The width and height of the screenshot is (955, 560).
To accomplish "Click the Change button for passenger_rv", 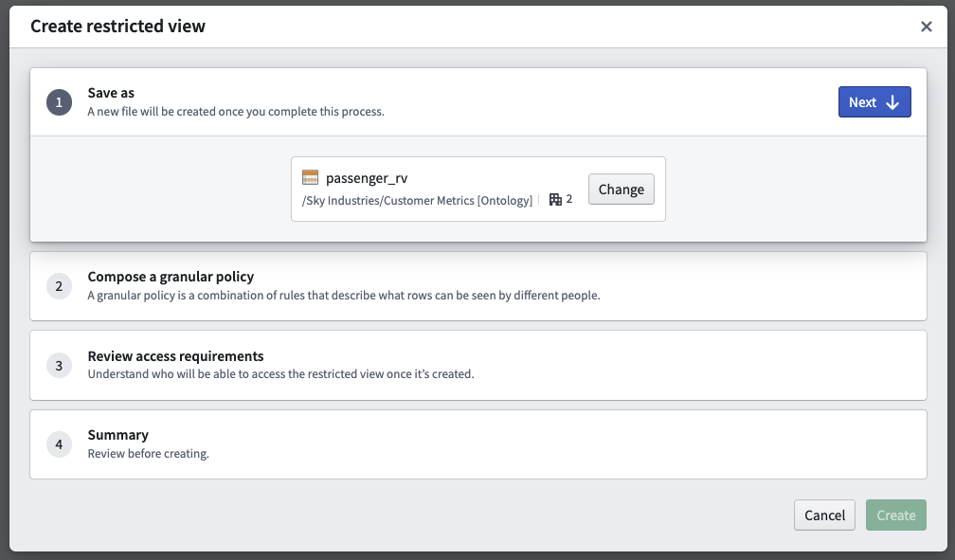I will pyautogui.click(x=621, y=189).
